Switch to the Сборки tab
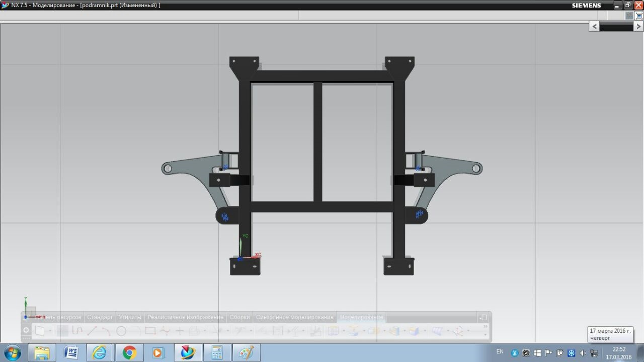The width and height of the screenshot is (644, 362). [239, 317]
